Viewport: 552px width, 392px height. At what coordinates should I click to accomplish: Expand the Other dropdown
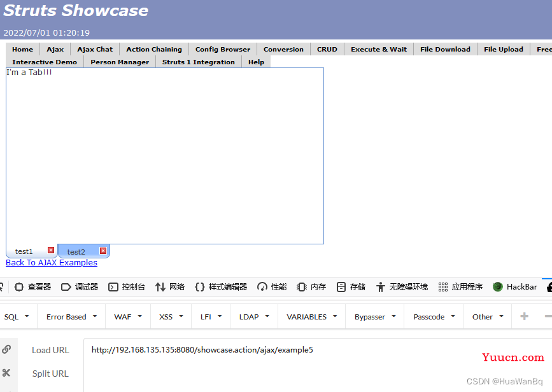coord(488,317)
